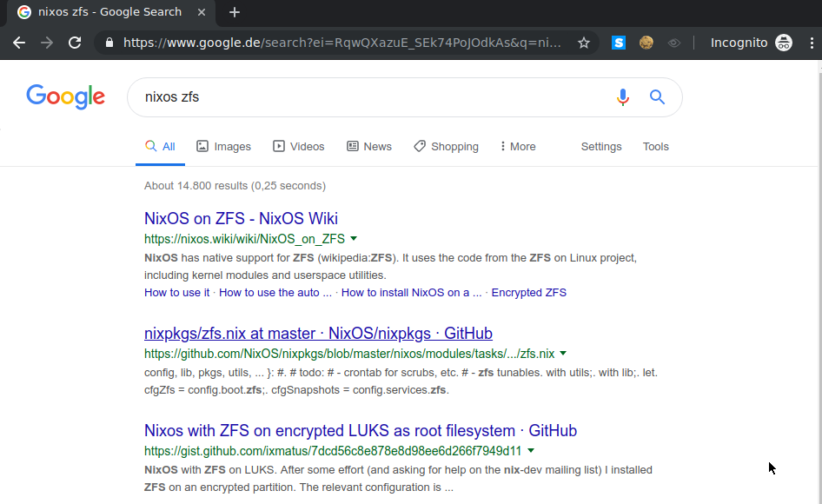Open 'nixpkgs/zfs.nix at master' GitHub result

click(318, 334)
